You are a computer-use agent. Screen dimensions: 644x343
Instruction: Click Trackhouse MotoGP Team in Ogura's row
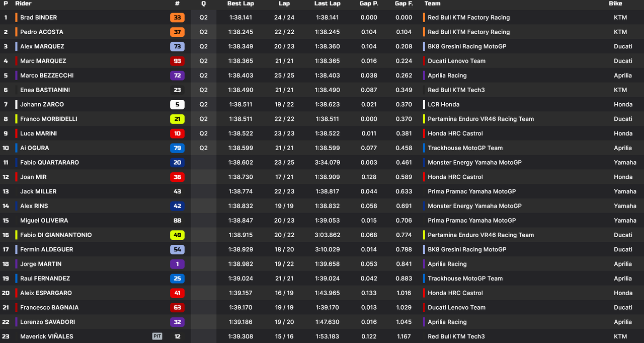click(465, 148)
